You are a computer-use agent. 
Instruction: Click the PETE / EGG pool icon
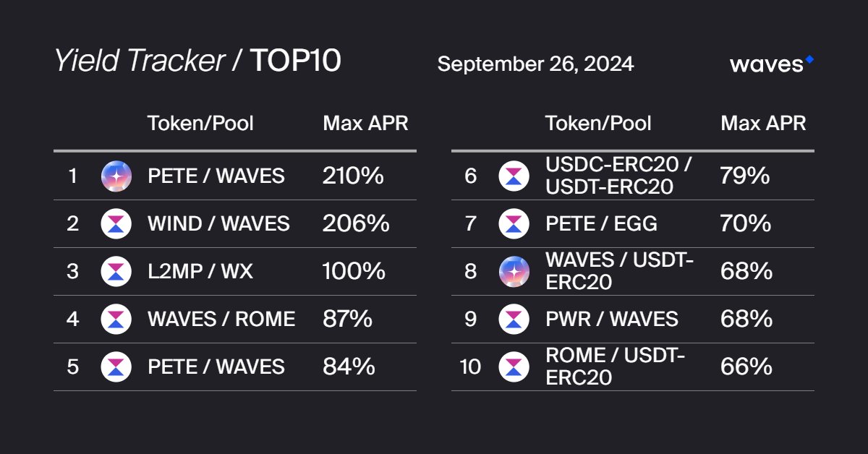click(514, 224)
